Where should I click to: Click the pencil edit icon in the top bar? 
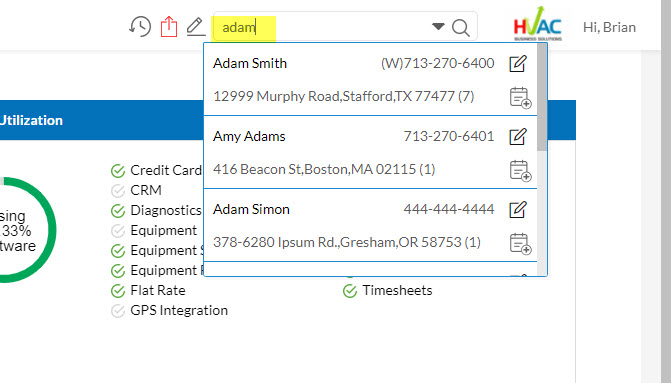(x=196, y=27)
